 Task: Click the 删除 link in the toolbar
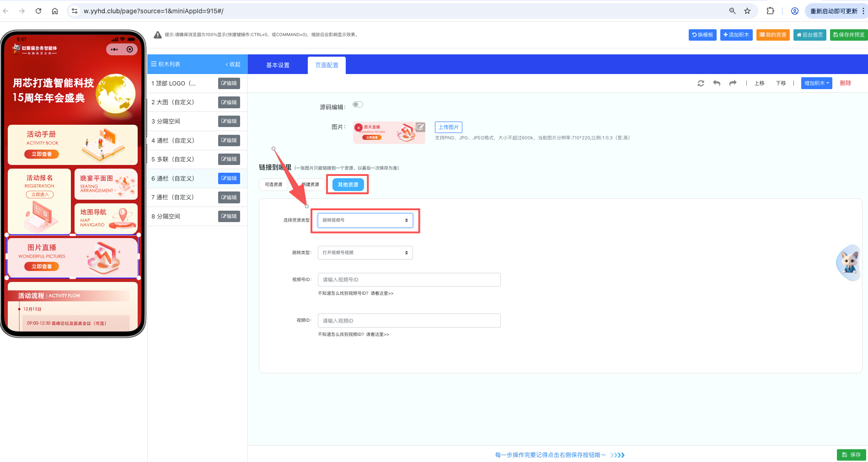pos(845,83)
